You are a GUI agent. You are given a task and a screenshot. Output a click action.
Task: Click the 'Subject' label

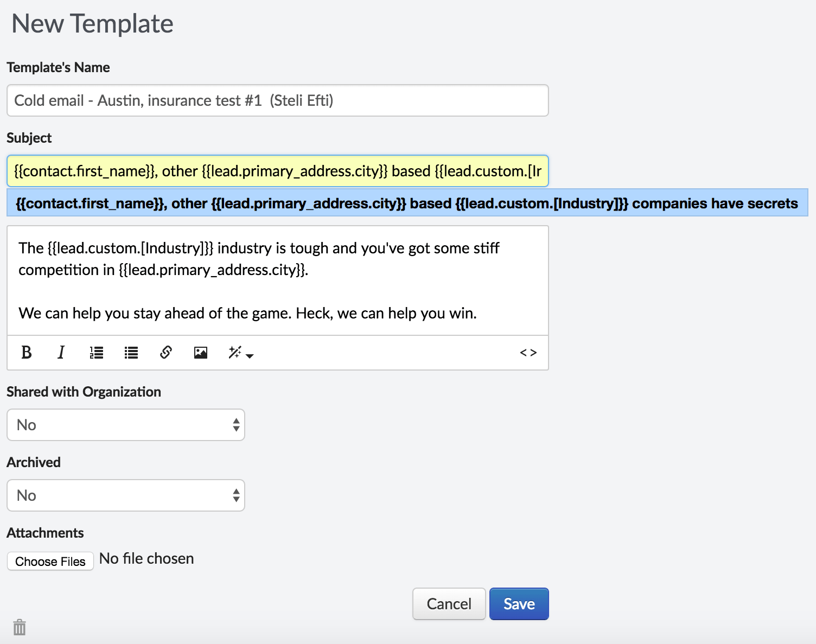[x=29, y=138]
